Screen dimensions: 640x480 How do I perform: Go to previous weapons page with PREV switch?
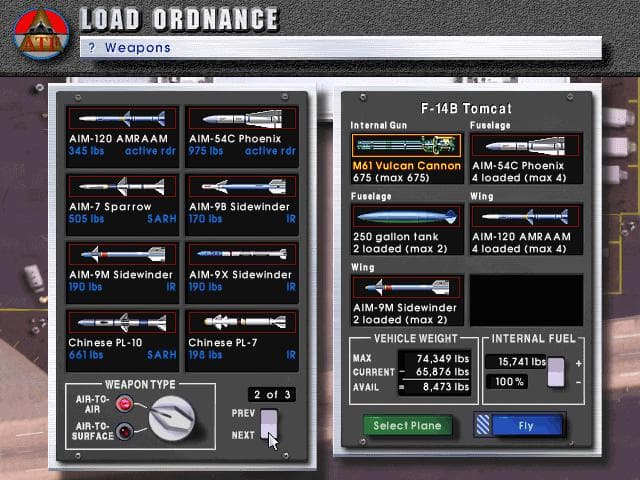coord(269,416)
